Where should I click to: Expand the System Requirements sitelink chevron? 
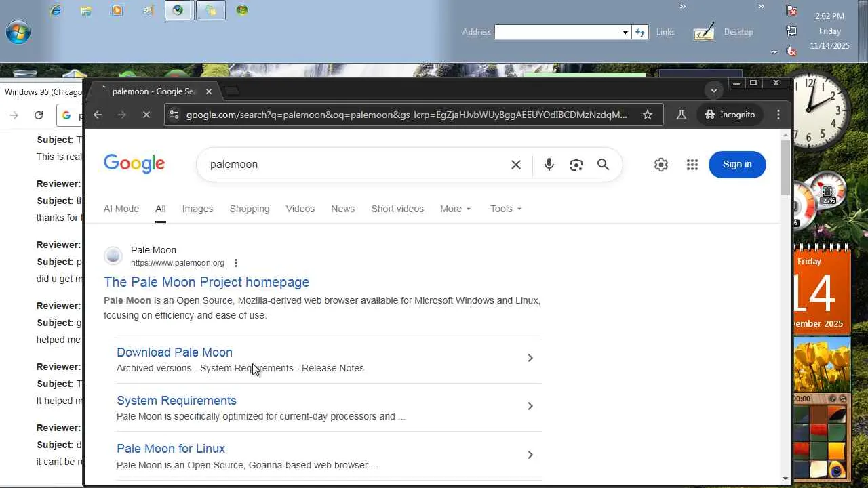pos(530,406)
